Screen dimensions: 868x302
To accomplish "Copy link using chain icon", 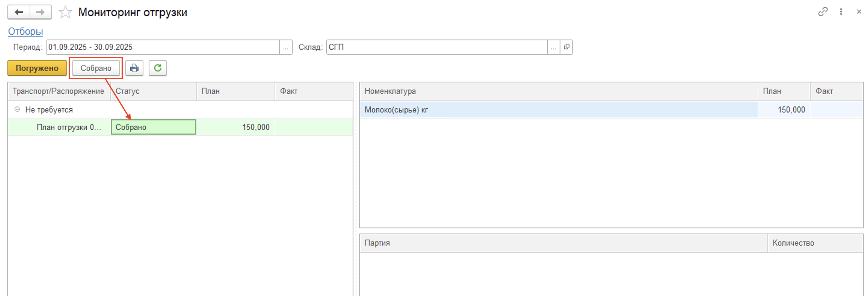I will point(823,12).
